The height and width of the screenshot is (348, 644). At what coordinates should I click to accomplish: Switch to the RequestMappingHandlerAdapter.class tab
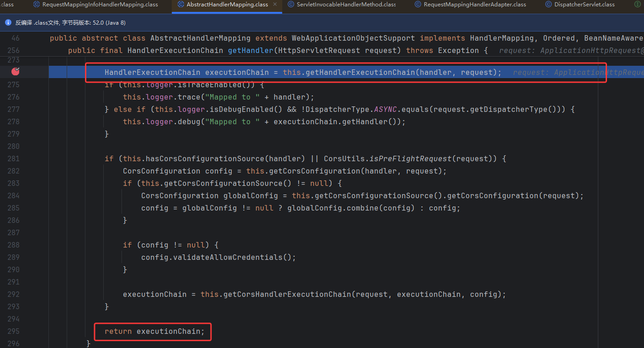475,5
